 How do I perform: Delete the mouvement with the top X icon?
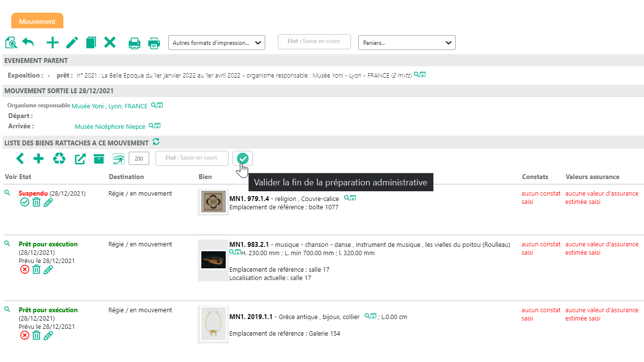pyautogui.click(x=110, y=42)
